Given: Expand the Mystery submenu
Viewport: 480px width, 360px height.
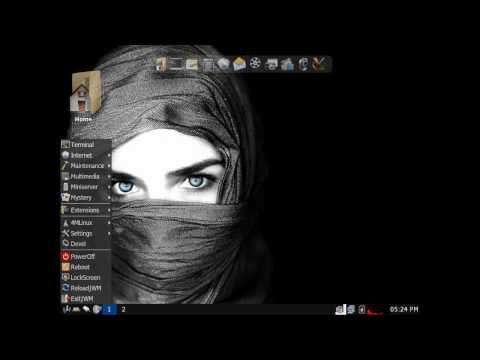Looking at the screenshot, I should pos(86,198).
